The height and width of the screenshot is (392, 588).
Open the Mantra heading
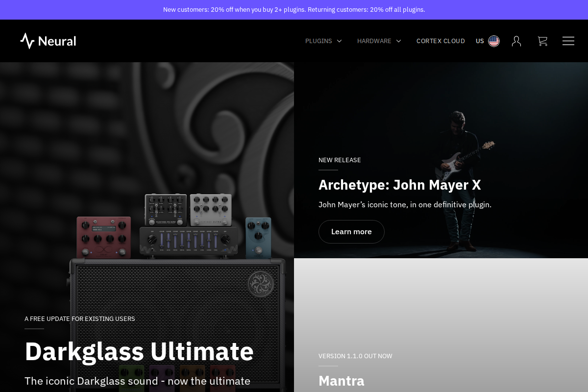tap(342, 381)
